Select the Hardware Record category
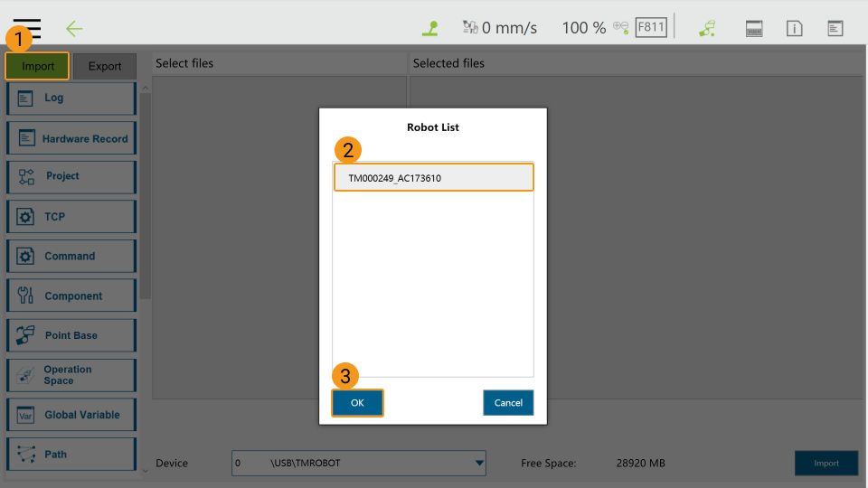 tap(71, 137)
